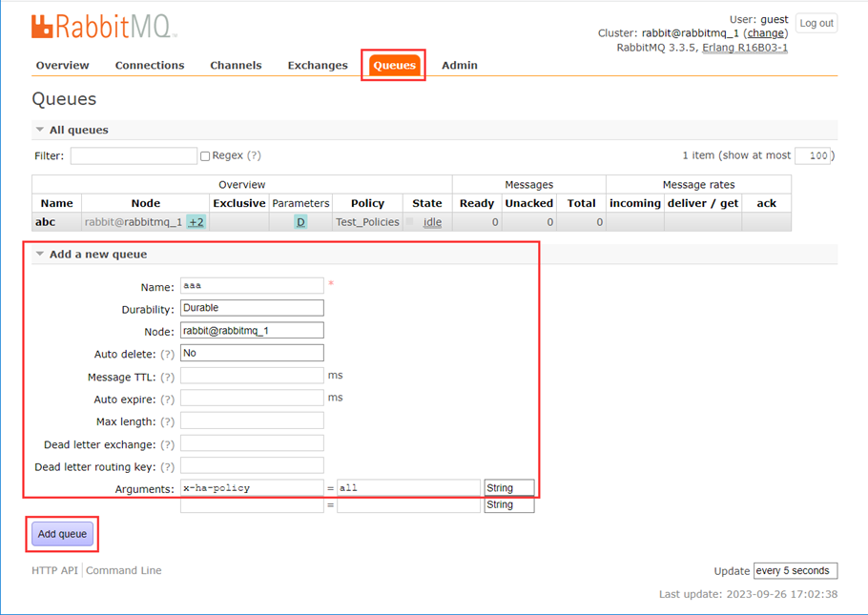Open the Admin tab

coord(460,66)
